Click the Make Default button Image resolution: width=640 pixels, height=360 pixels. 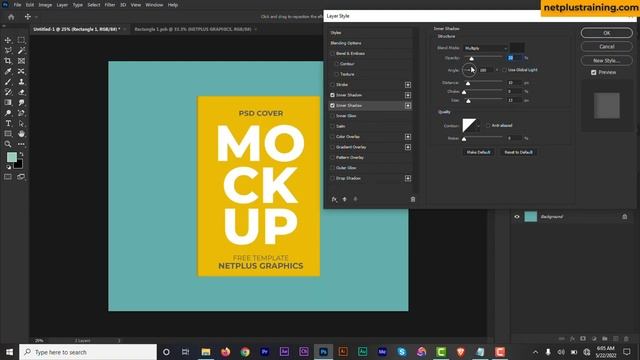pos(478,152)
